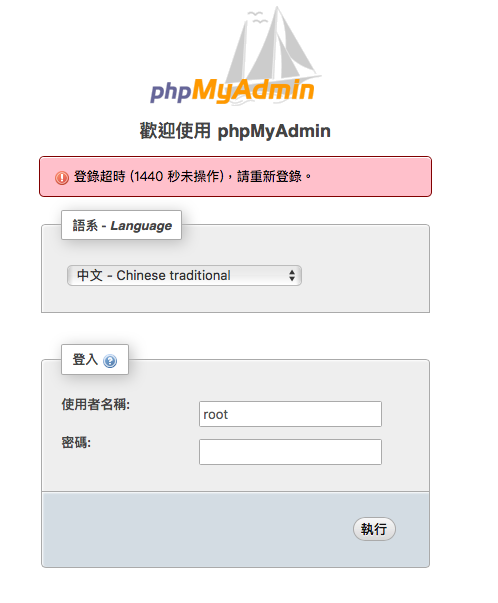Open the Chinese traditional language dropdown

pyautogui.click(x=184, y=275)
